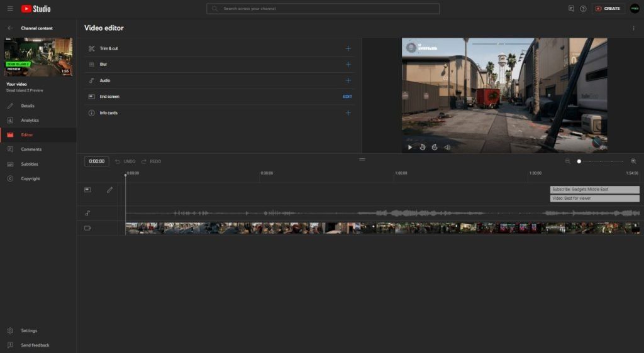The width and height of the screenshot is (644, 353).
Task: Open the comments/feedback icon in top bar
Action: [x=571, y=9]
